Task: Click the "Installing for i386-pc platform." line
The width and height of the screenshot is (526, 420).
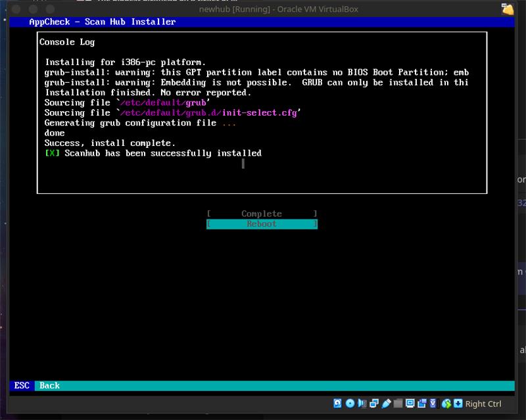Action: [125, 62]
